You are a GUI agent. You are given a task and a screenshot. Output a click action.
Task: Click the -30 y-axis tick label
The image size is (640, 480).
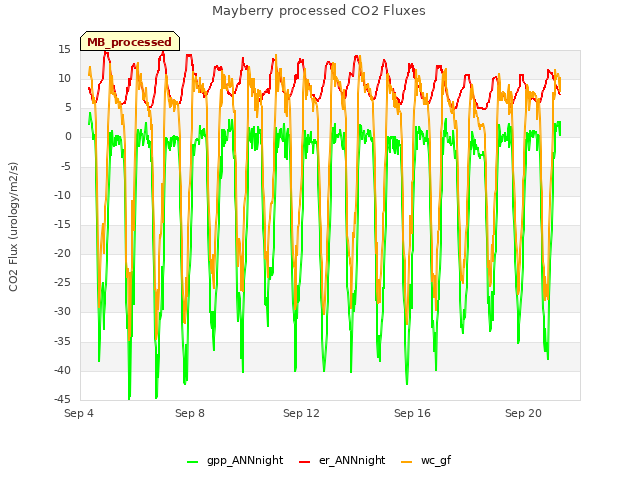(x=62, y=312)
